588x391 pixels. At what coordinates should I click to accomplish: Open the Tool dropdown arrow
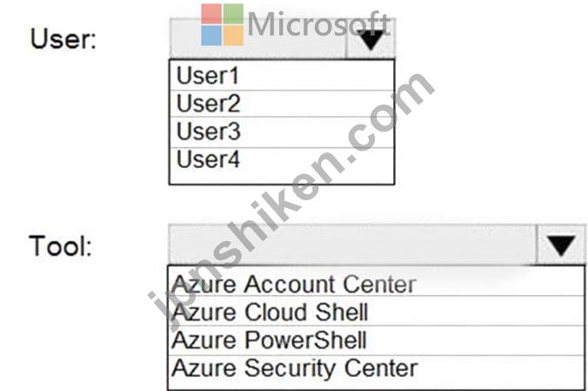point(560,246)
